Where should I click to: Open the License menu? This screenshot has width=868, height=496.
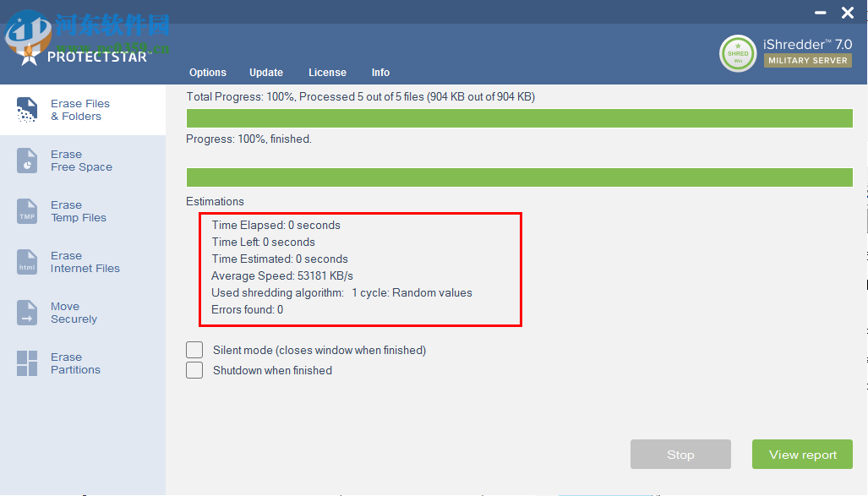(327, 73)
